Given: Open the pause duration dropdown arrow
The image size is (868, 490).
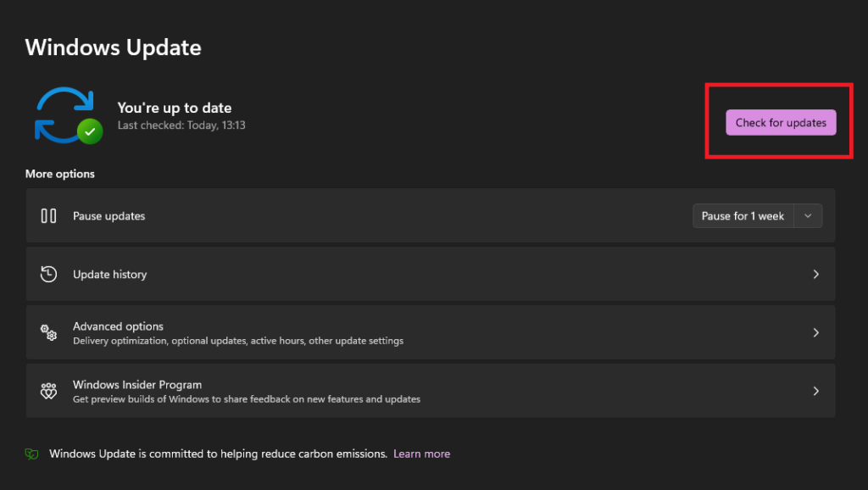Looking at the screenshot, I should coord(808,216).
